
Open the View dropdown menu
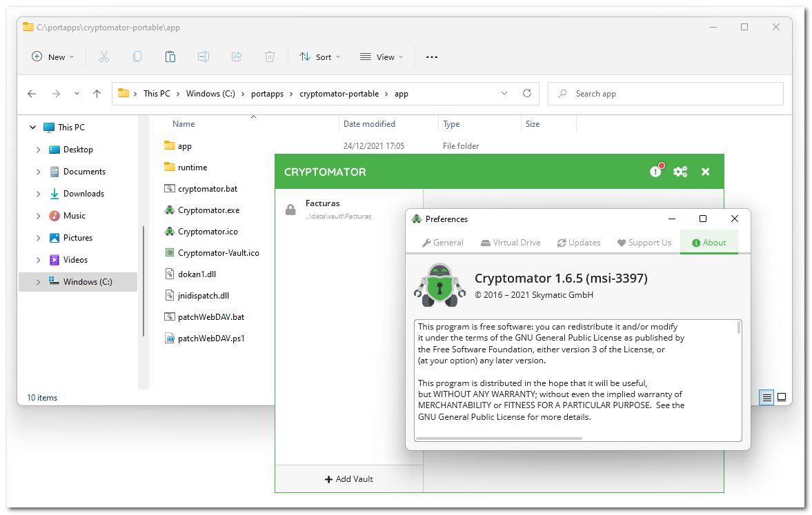382,57
